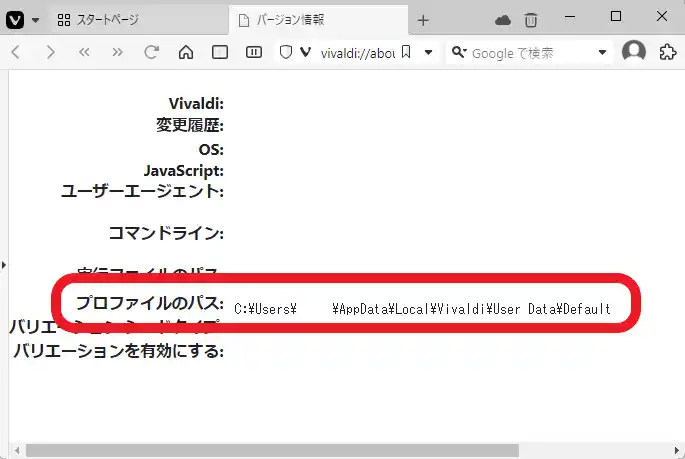
Task: Open the Vivaldi main menu icon
Action: tap(15, 20)
